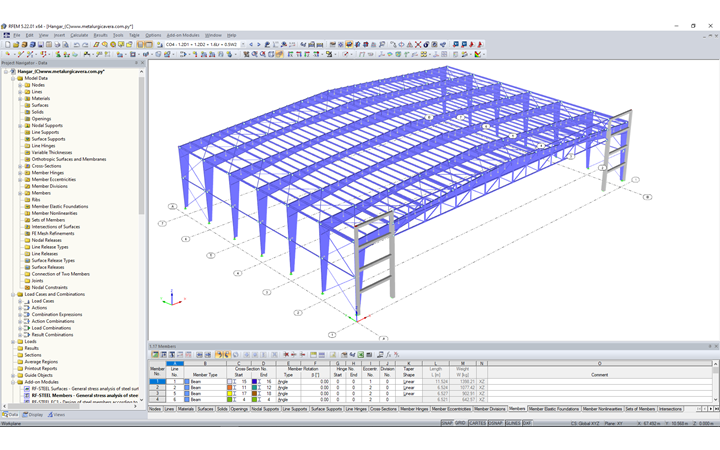Click the row header for member 3
The width and height of the screenshot is (720, 450).
(157, 394)
